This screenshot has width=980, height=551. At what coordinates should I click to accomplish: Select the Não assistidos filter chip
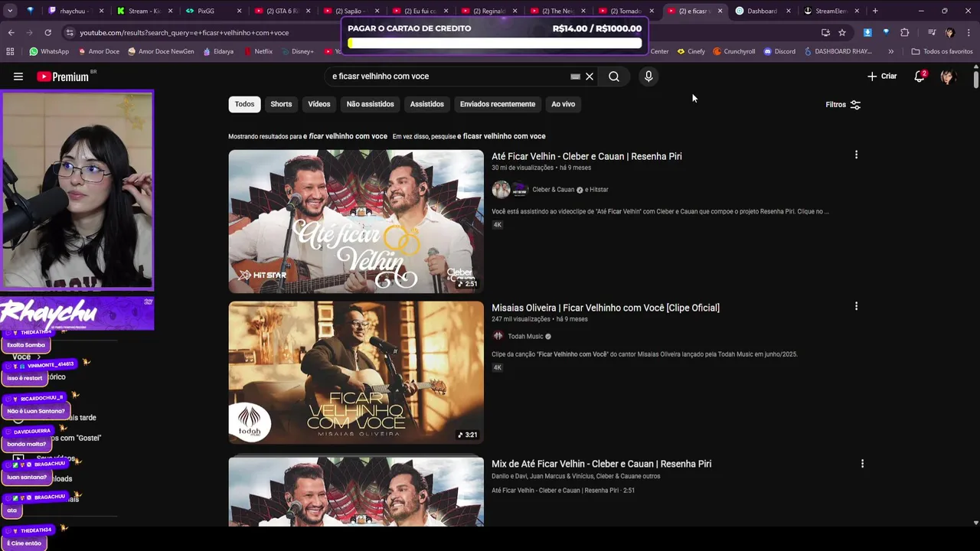[370, 104]
